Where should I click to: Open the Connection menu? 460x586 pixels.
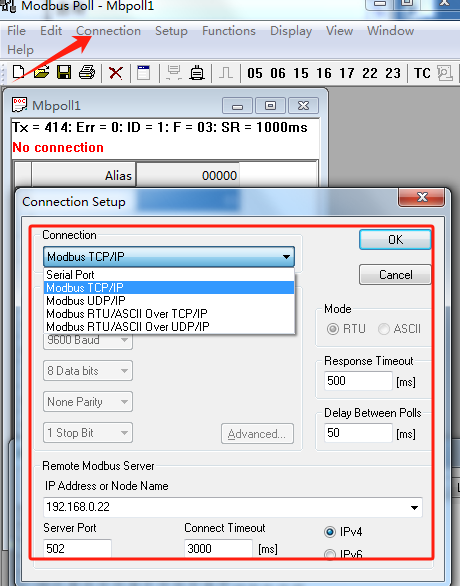108,31
